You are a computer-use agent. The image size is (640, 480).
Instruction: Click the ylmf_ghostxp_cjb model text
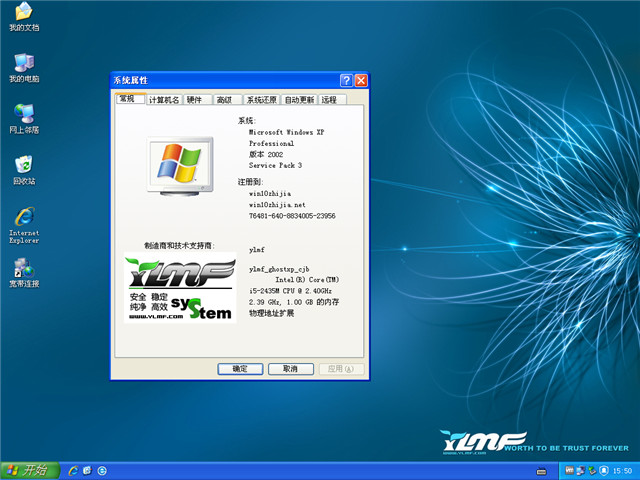pos(279,269)
